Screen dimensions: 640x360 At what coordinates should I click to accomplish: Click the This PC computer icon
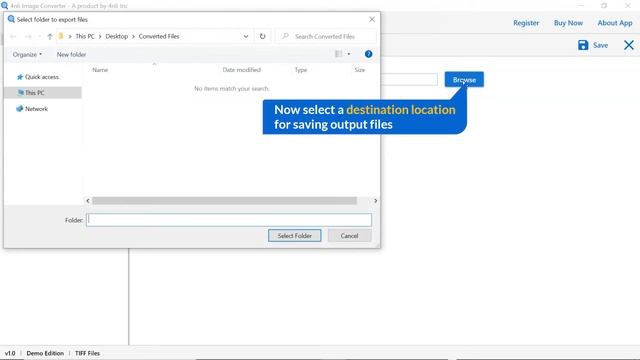point(20,93)
